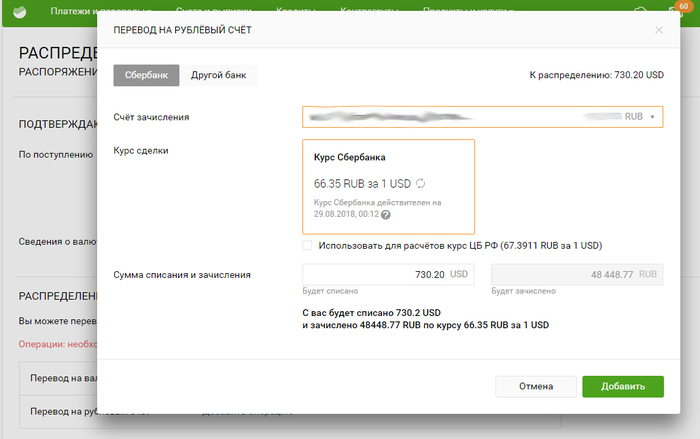Select the Курс Сбербанка rate card

click(388, 186)
